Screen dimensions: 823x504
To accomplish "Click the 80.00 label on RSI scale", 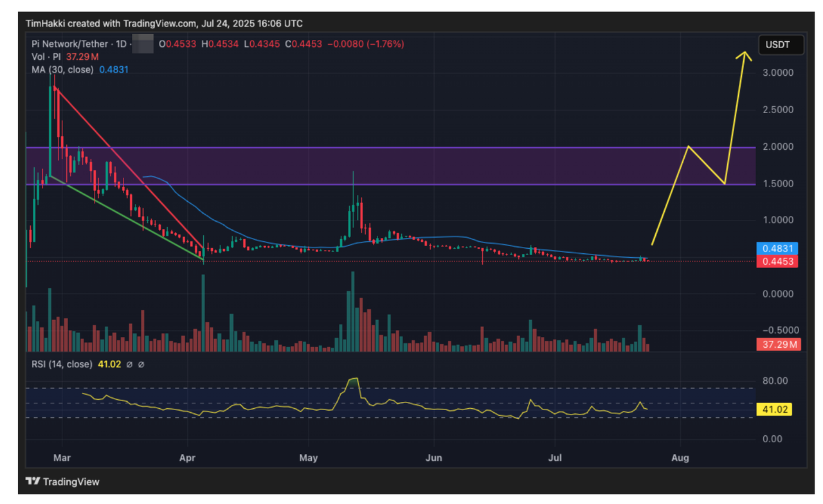I will tap(773, 381).
